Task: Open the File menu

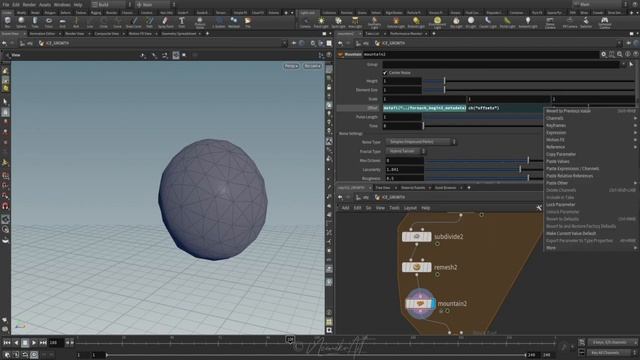Action: [x=6, y=4]
